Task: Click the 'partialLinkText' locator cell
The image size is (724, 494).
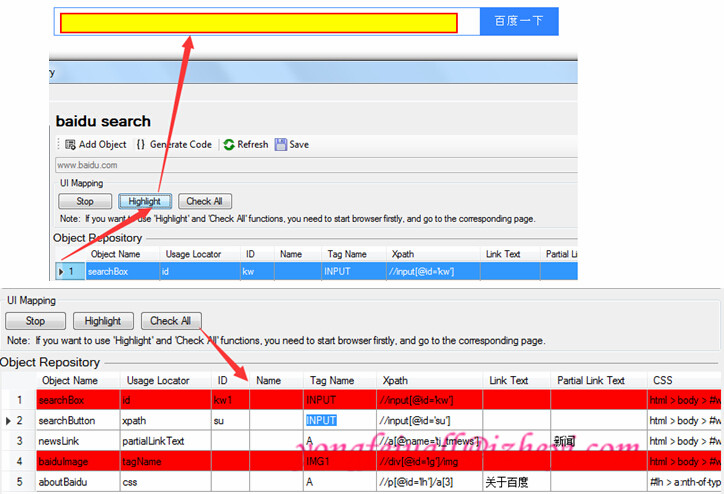Action: 165,441
